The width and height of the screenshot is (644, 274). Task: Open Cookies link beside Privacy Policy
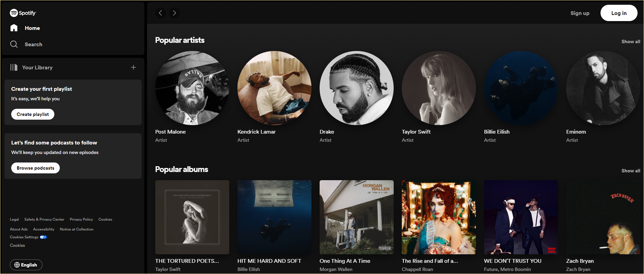(x=105, y=220)
